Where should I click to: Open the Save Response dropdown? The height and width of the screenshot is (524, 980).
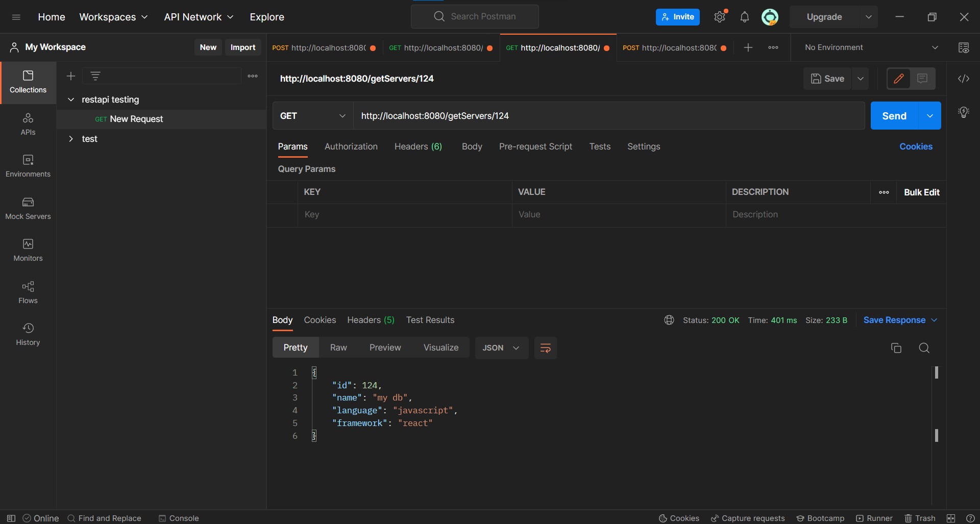pos(900,320)
